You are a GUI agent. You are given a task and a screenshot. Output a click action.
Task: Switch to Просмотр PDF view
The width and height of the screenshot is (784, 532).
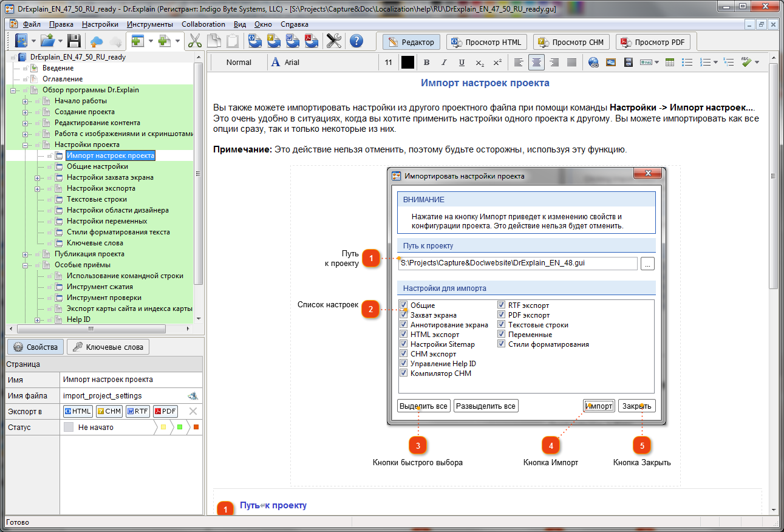[653, 42]
